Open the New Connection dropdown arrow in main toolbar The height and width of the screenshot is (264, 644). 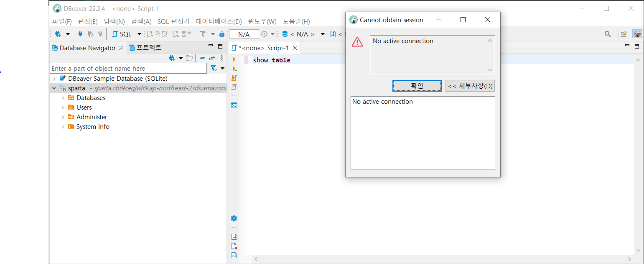(x=68, y=34)
